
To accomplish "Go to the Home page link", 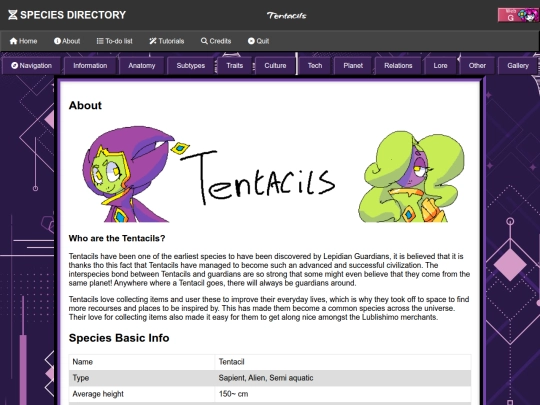I will [x=23, y=41].
